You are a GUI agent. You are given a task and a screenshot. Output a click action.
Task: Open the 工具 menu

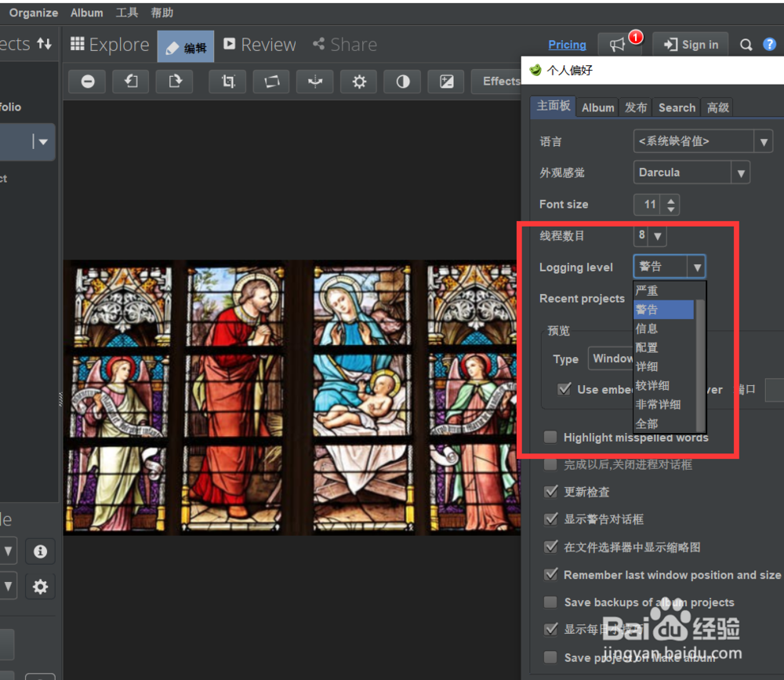pyautogui.click(x=127, y=13)
